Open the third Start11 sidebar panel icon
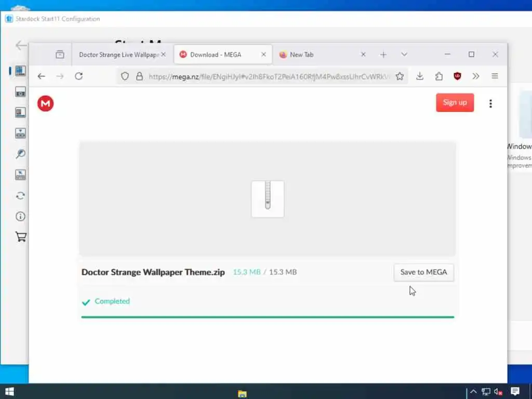Viewport: 532px width, 399px height. coord(20,113)
